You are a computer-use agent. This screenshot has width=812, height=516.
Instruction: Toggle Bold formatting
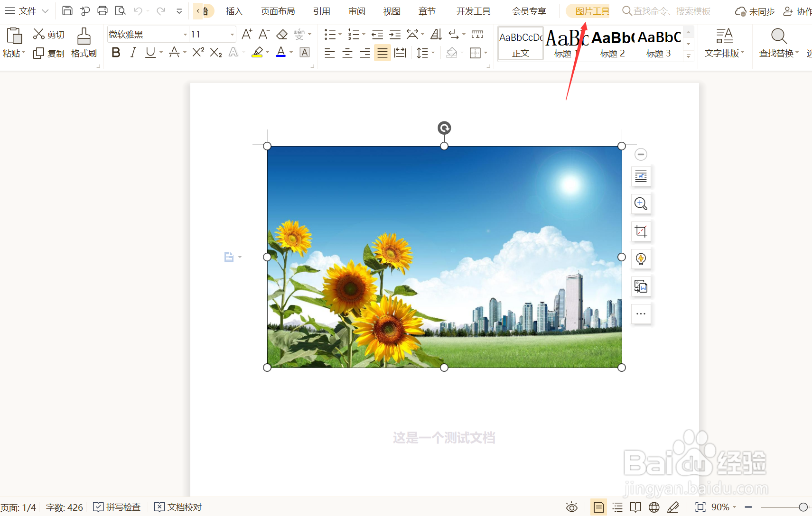[x=116, y=53]
